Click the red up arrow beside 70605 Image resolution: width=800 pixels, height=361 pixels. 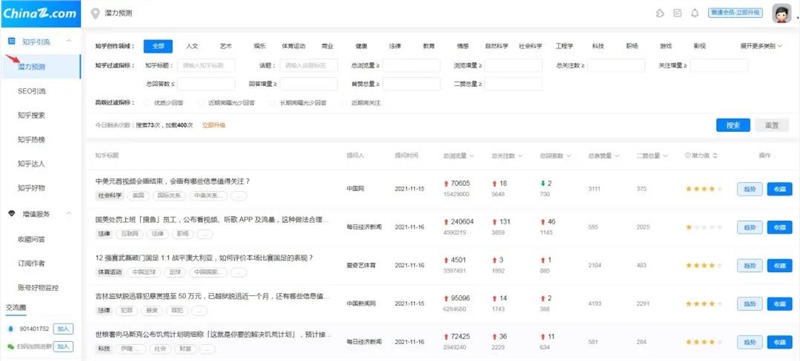point(446,184)
